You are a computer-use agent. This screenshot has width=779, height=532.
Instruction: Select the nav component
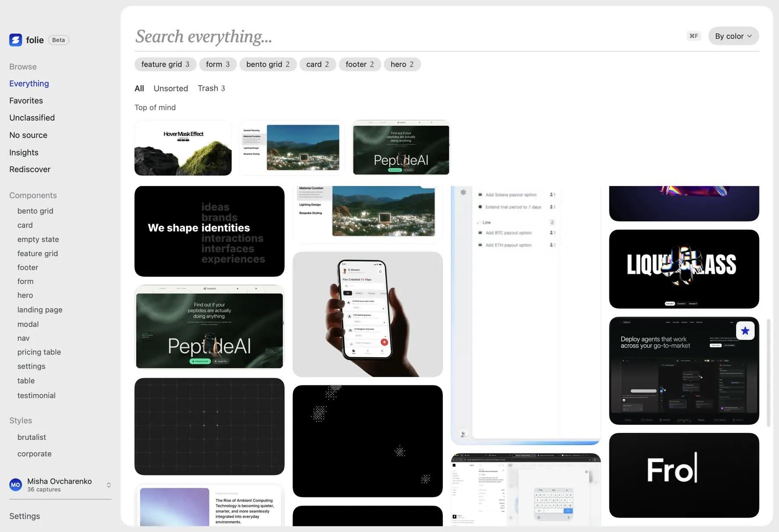23,338
